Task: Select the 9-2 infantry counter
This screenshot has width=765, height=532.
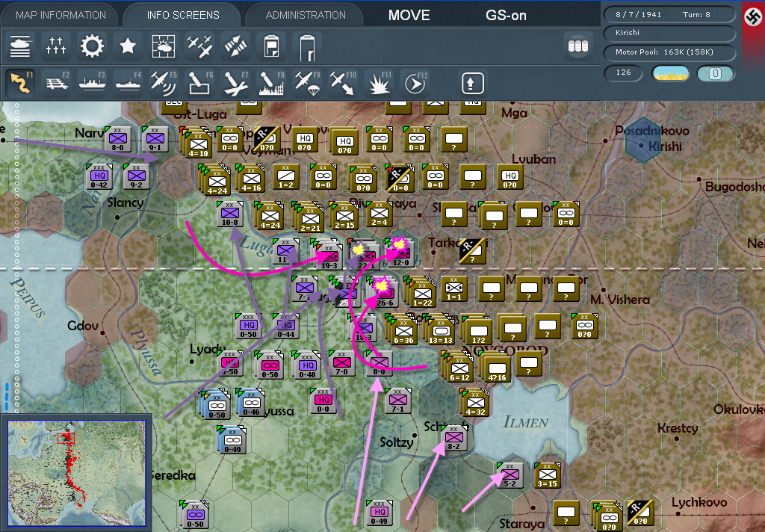Action: click(137, 176)
